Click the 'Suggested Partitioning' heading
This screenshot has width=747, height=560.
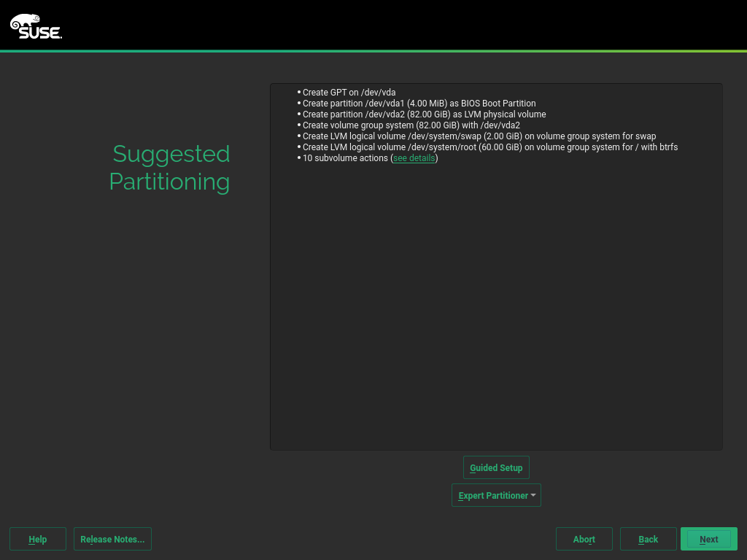pos(170,168)
